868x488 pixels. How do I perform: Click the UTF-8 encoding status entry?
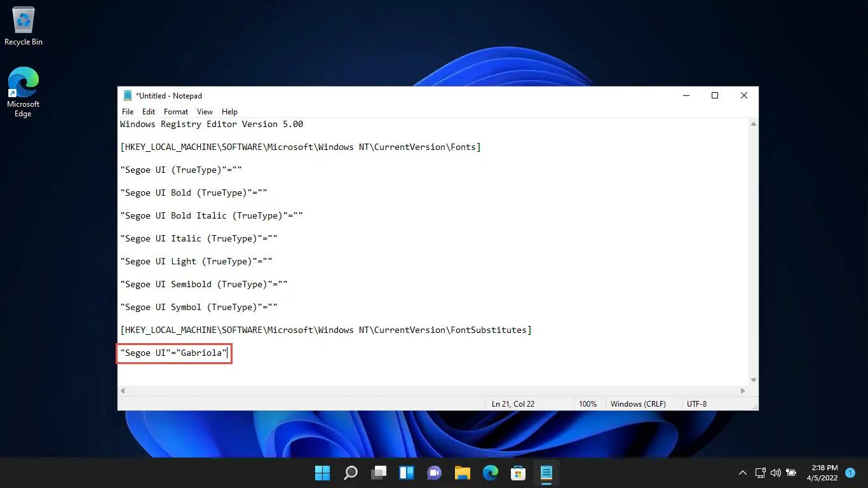point(696,404)
